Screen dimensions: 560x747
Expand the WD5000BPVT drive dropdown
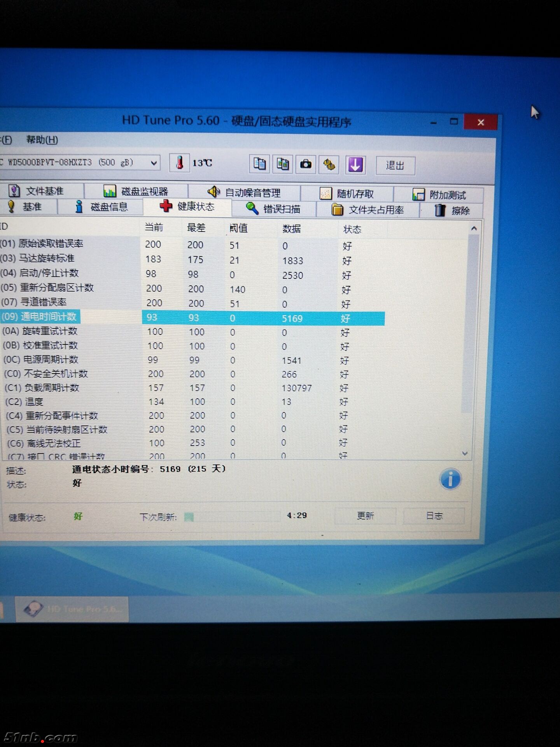(154, 163)
